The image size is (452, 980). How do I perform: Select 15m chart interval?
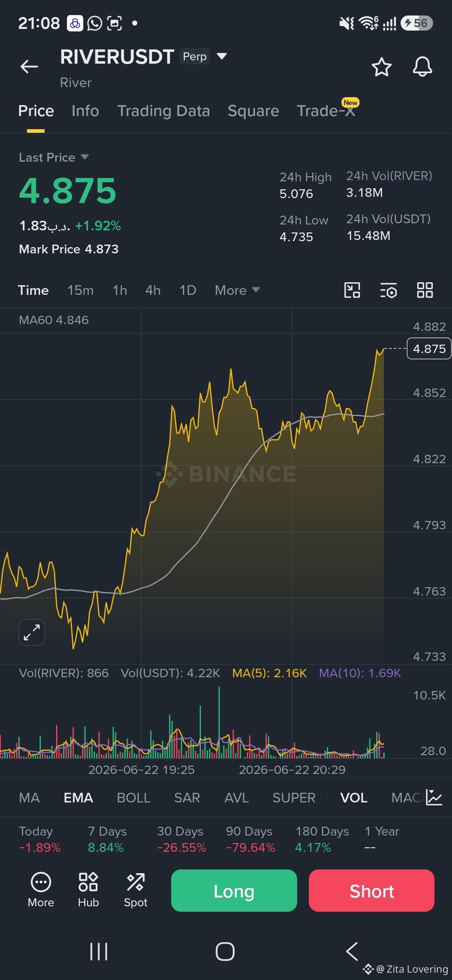80,290
